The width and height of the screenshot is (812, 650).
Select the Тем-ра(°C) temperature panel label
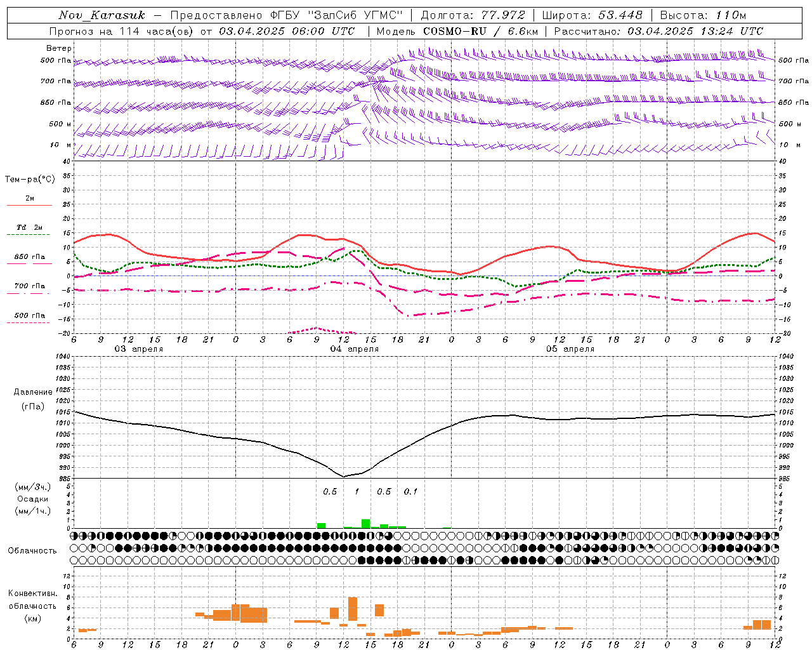(x=30, y=180)
